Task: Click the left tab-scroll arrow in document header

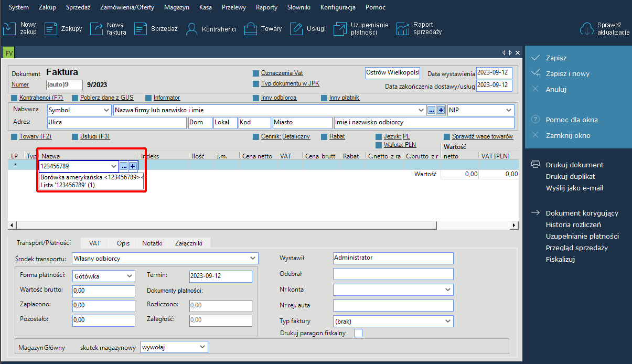Action: [x=504, y=53]
